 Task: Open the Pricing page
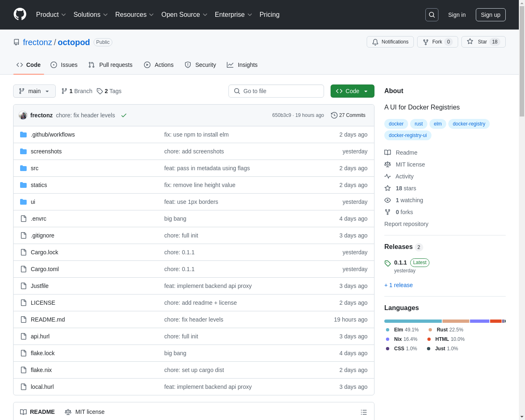(x=269, y=15)
